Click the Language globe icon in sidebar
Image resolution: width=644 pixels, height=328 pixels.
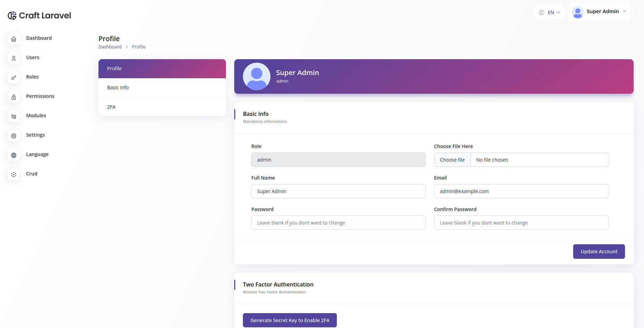(14, 155)
